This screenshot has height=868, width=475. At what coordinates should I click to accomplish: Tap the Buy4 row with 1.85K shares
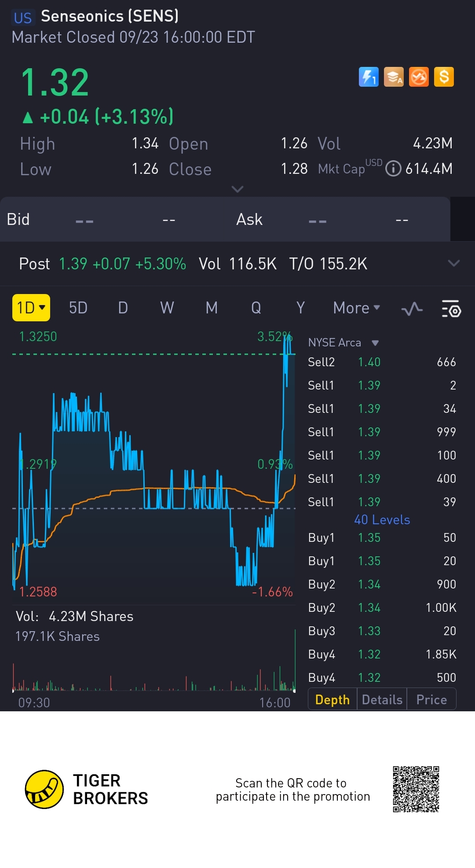point(382,654)
